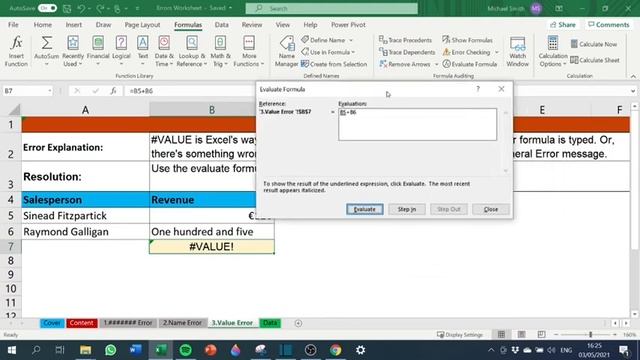The image size is (640, 360).
Task: Click Error Checking
Action: (x=467, y=52)
